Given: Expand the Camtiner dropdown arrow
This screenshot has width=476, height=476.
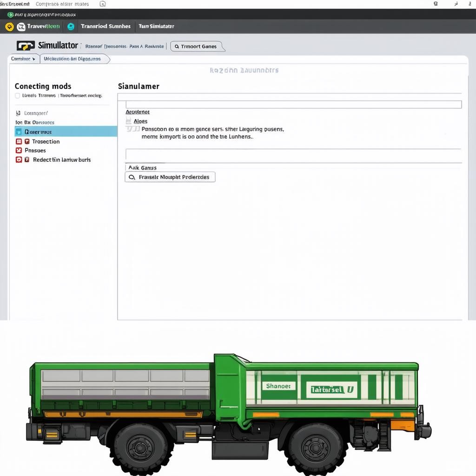Looking at the screenshot, I should coord(33,59).
